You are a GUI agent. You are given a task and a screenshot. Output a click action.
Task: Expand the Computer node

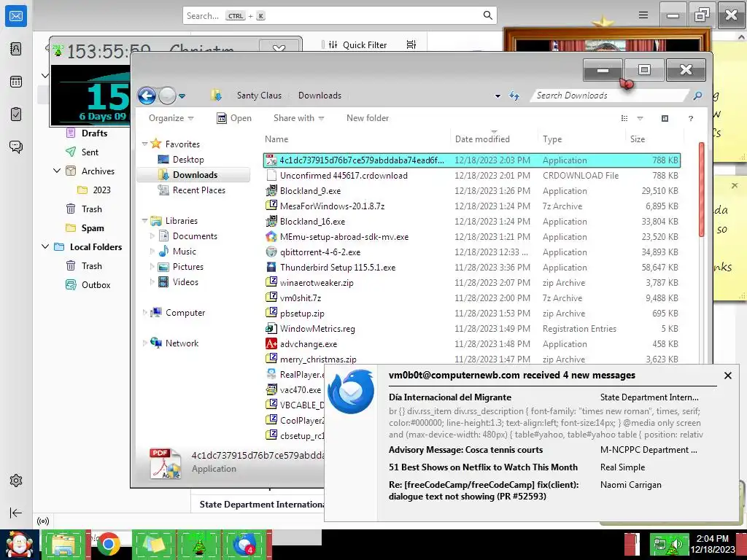pos(145,312)
